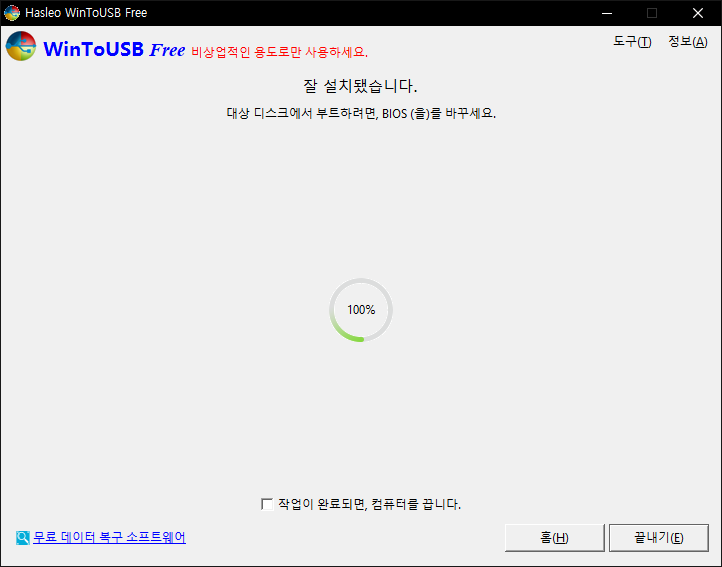Click the 홈(H) button
Image resolution: width=722 pixels, height=567 pixels.
pyautogui.click(x=554, y=538)
